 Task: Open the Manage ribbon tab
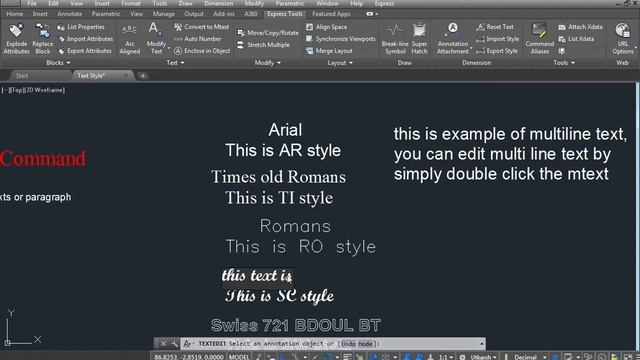[x=163, y=14]
